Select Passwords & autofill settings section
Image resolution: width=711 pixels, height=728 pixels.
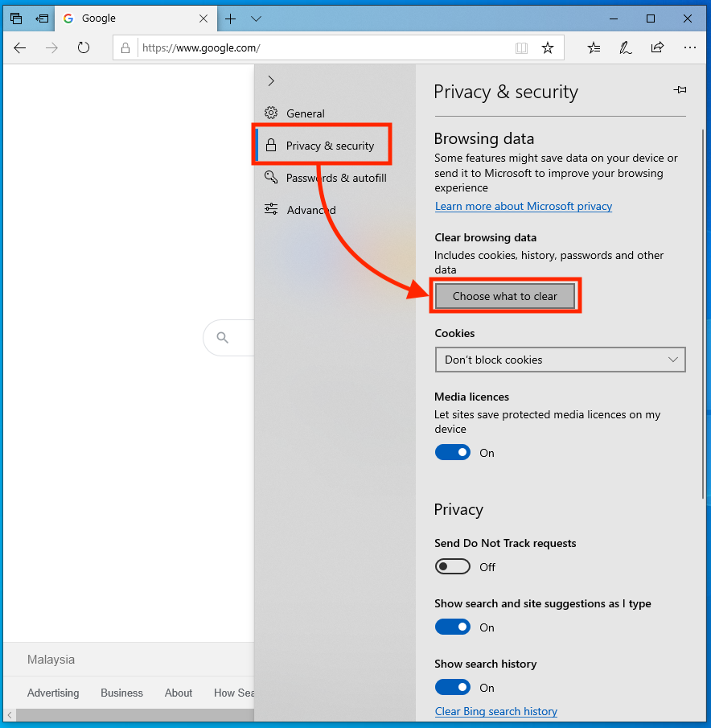click(x=335, y=178)
